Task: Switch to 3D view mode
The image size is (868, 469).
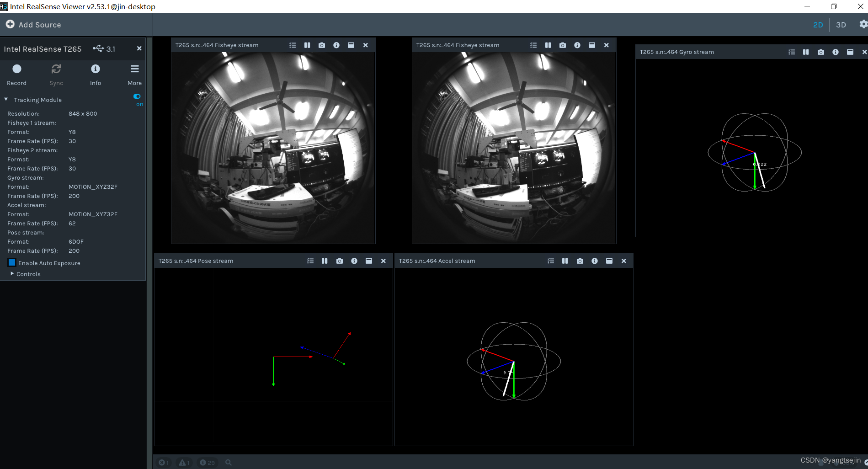Action: (841, 25)
